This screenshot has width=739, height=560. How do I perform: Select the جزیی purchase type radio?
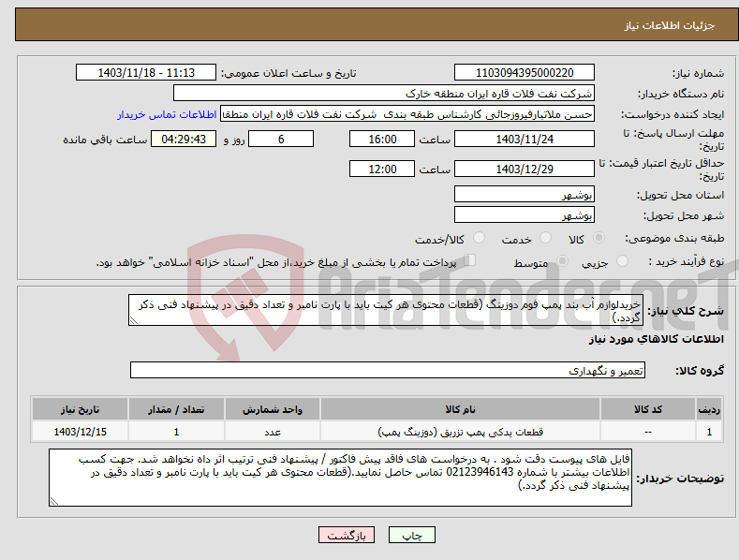tap(622, 260)
